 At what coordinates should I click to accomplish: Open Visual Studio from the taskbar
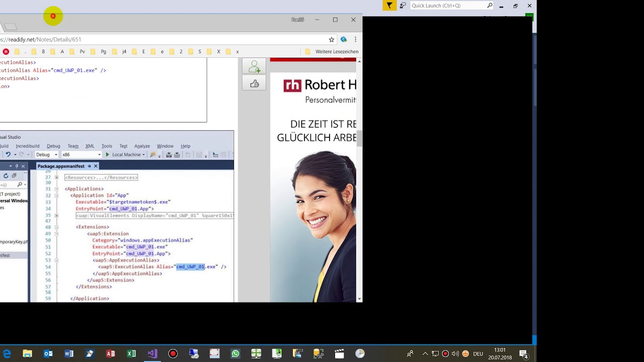[x=152, y=353]
